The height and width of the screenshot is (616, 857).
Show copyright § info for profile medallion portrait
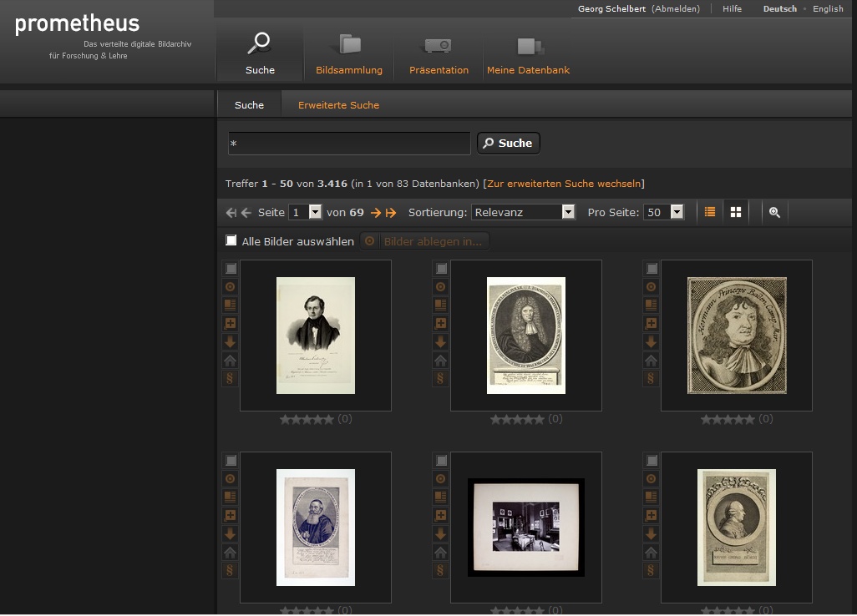tap(651, 570)
